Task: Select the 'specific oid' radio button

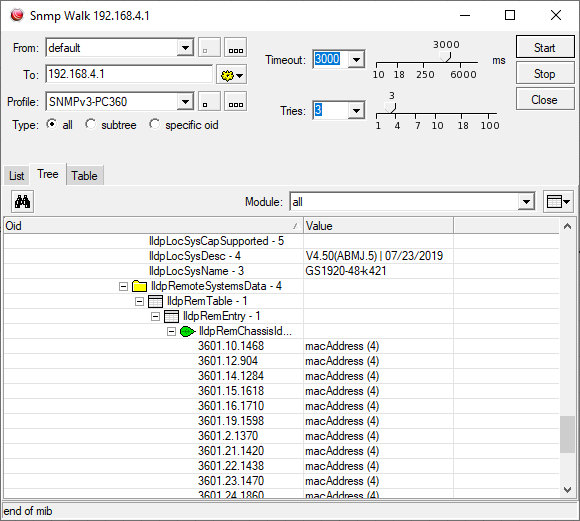Action: tap(155, 124)
